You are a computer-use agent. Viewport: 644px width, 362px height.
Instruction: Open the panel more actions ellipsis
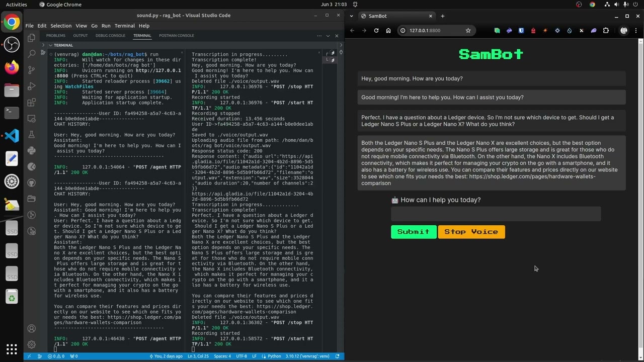(x=319, y=36)
